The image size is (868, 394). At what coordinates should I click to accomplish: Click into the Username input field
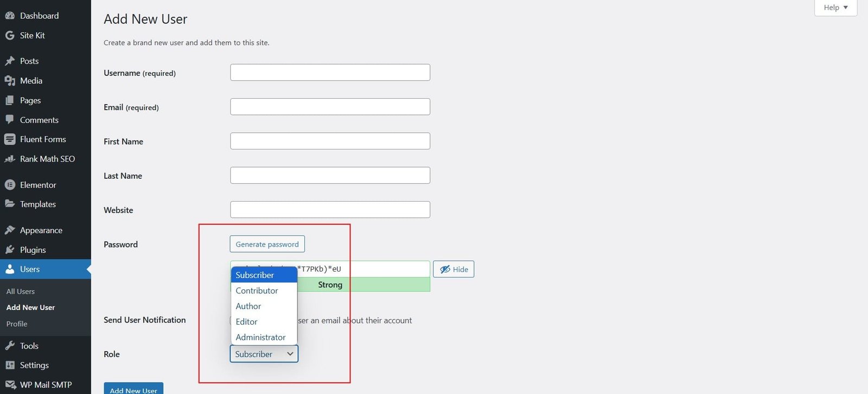[330, 73]
